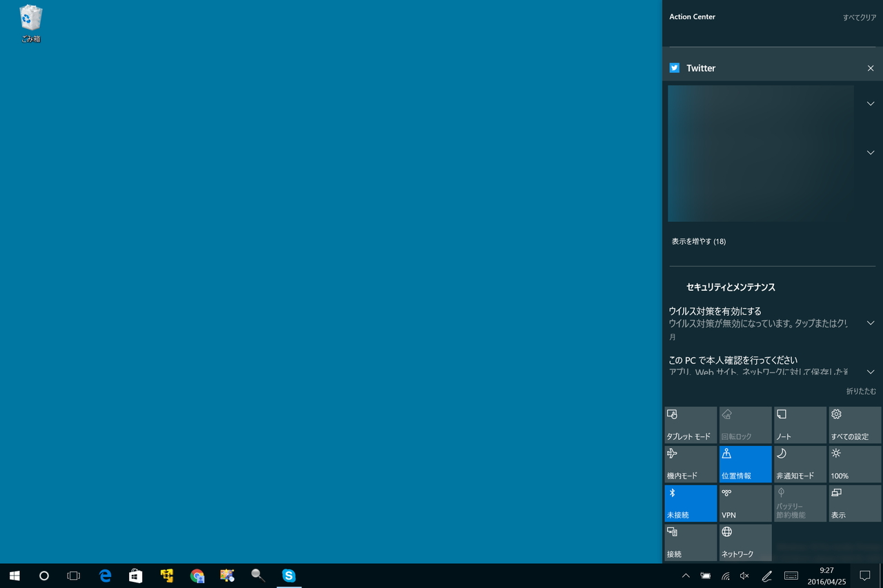Expand the ウイルス対策を有効にする notification chevron
This screenshot has width=883, height=588.
[x=871, y=323]
